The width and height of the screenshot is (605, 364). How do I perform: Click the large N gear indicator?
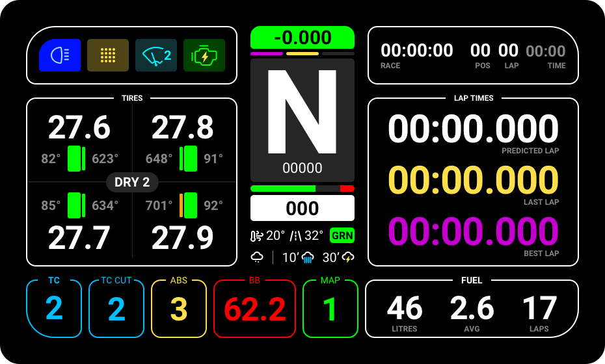pos(302,112)
